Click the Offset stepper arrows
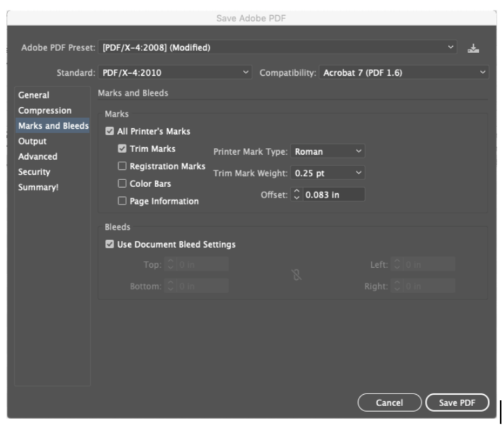 coord(297,195)
